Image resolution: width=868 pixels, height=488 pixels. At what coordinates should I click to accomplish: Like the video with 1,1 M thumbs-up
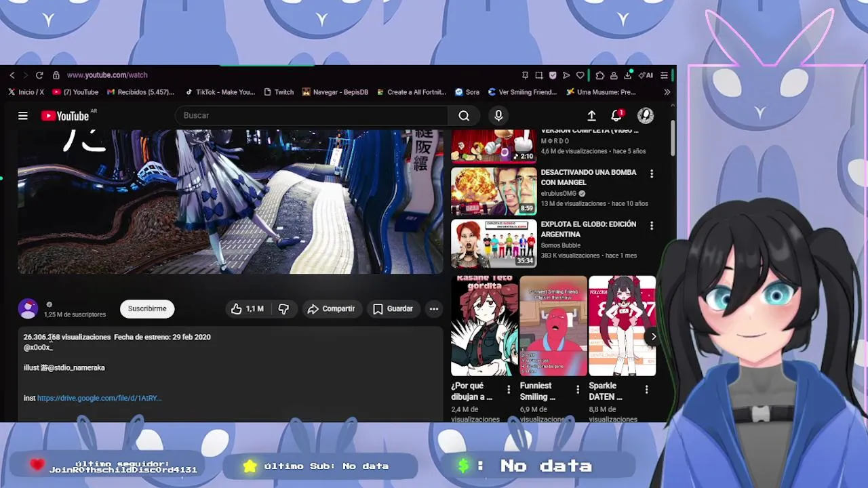(248, 309)
